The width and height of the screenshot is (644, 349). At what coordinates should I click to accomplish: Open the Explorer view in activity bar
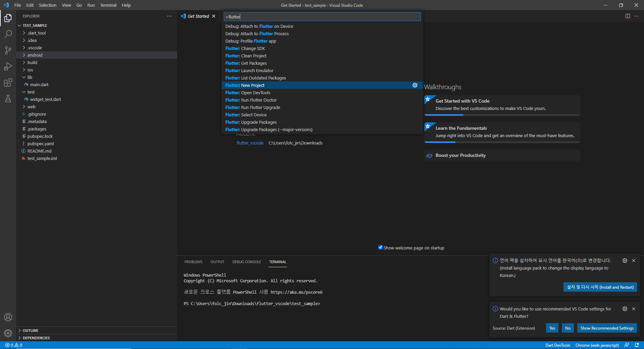[x=8, y=18]
